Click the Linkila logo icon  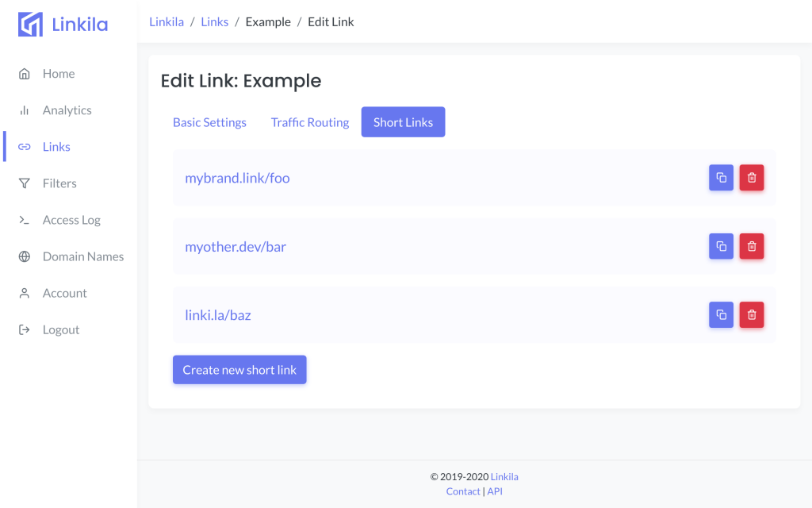(x=31, y=24)
